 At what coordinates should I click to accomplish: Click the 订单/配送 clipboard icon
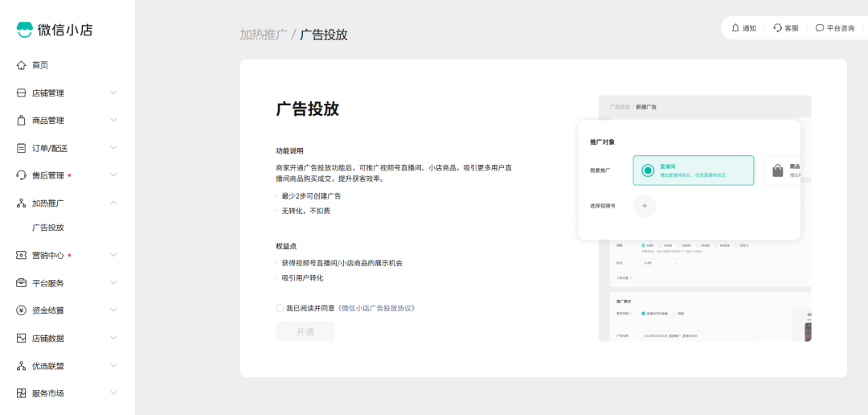(21, 148)
